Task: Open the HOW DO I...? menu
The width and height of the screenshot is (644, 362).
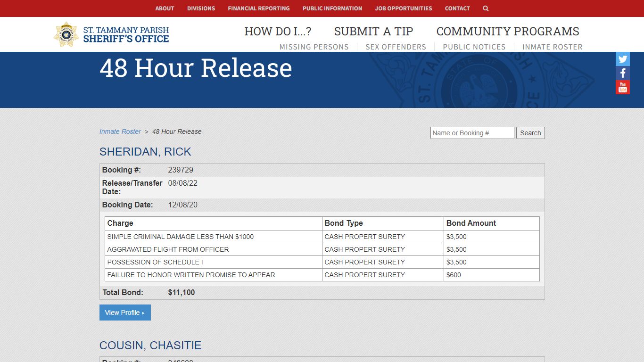Action: tap(278, 32)
